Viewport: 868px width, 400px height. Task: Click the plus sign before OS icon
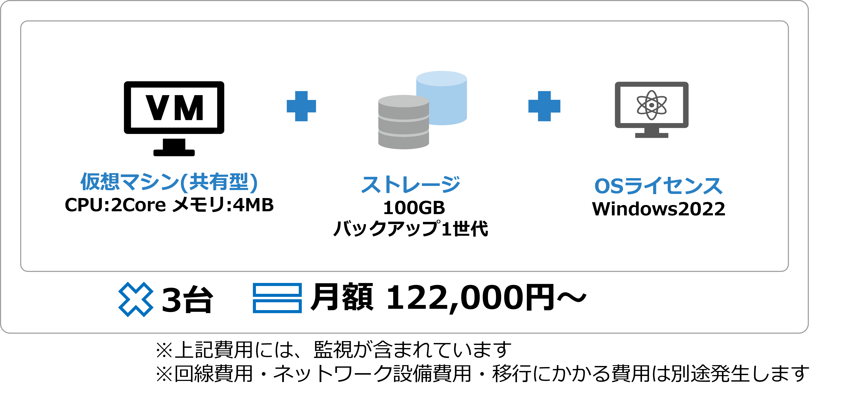(544, 106)
